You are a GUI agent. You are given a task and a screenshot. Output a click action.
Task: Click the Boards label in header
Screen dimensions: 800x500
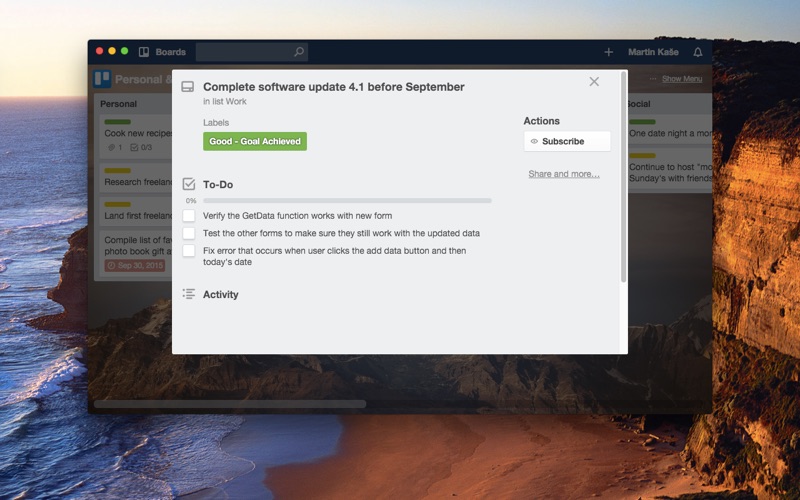point(170,52)
